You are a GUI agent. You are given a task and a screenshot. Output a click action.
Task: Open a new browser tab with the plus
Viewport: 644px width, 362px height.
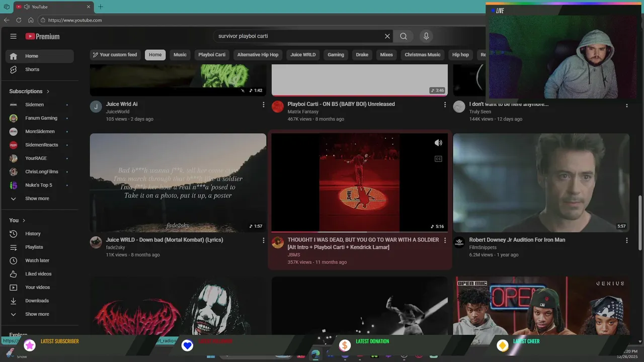101,7
